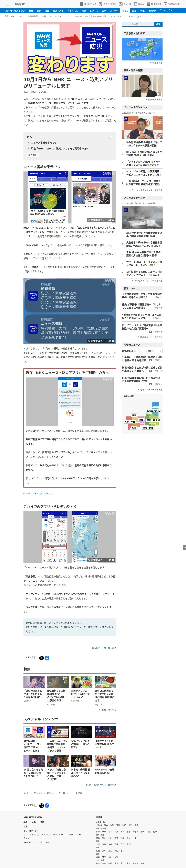Click the NHK logo in the header
This screenshot has width=186, height=868.
pyautogui.click(x=20, y=4)
